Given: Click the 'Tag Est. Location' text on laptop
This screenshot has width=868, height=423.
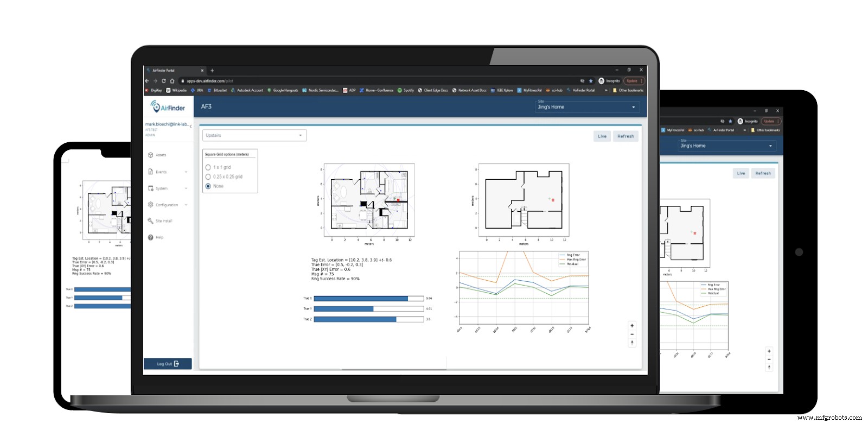Looking at the screenshot, I should [x=351, y=260].
